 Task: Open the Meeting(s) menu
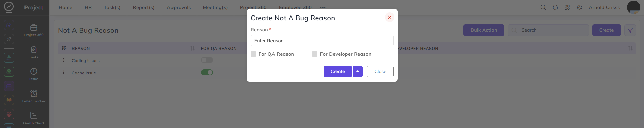tap(215, 7)
